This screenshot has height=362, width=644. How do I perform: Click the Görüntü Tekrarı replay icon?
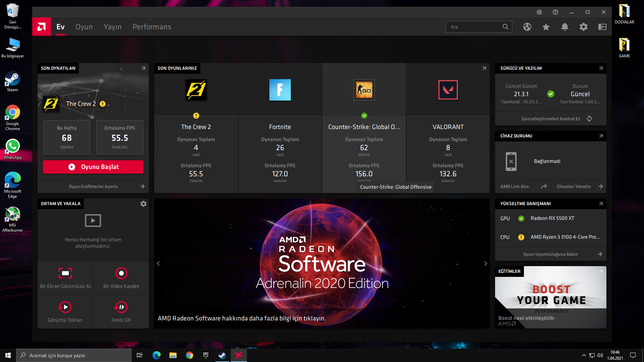[x=65, y=307]
